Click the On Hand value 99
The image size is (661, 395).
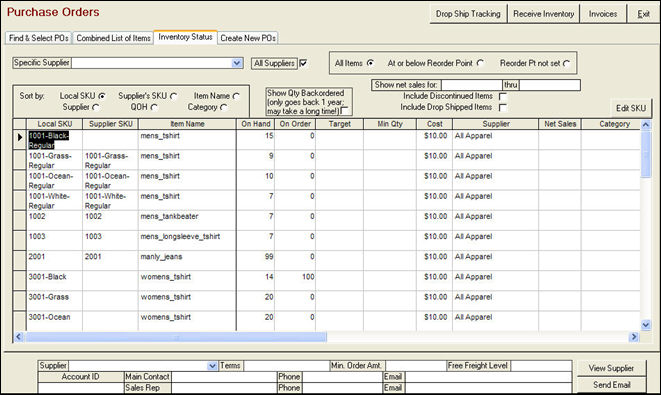(x=269, y=257)
